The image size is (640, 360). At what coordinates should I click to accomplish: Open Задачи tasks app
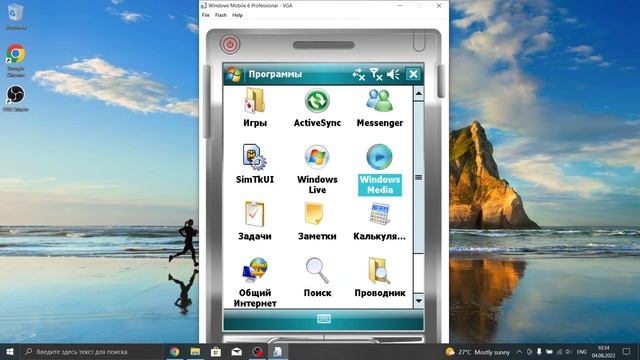click(255, 214)
